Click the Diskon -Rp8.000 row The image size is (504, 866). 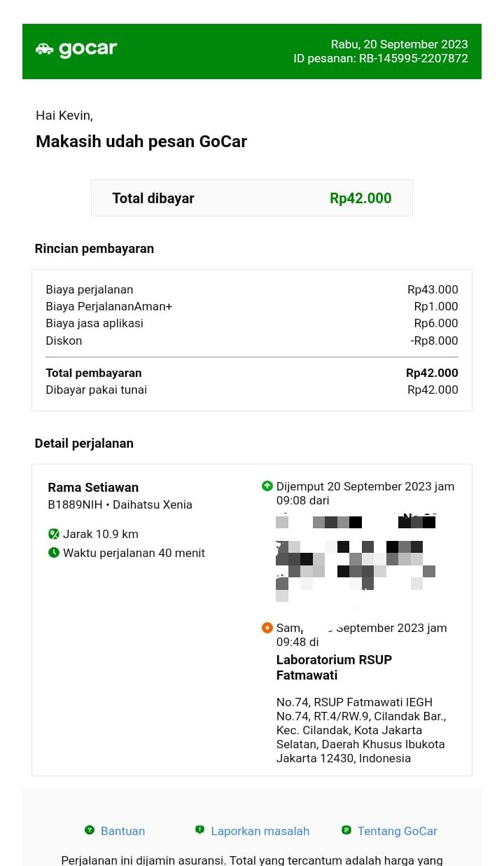pyautogui.click(x=252, y=341)
